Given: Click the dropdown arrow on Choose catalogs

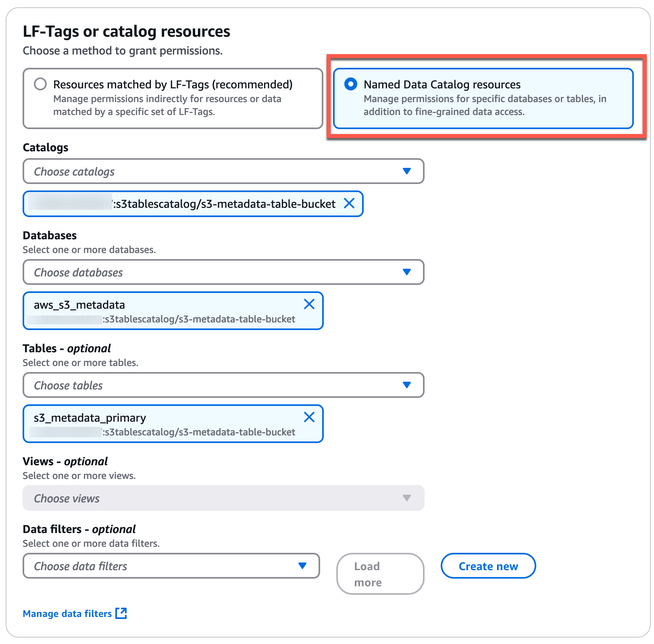Looking at the screenshot, I should pyautogui.click(x=408, y=171).
